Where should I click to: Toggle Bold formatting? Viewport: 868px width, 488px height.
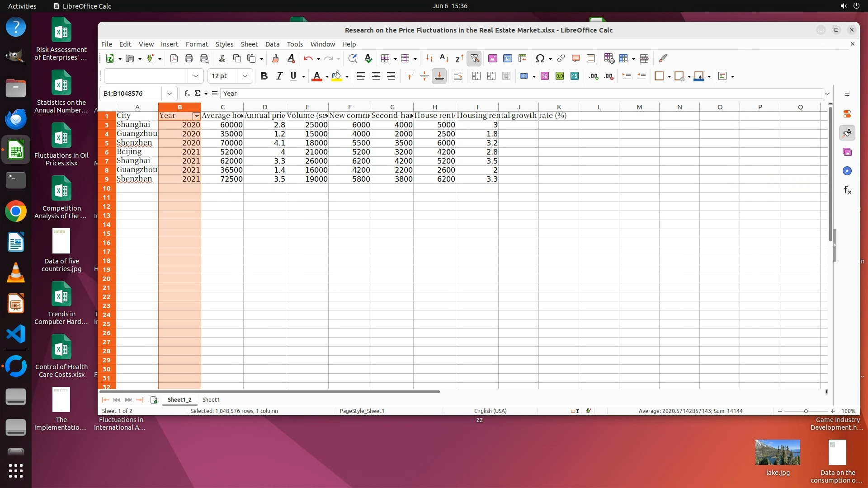pyautogui.click(x=264, y=76)
